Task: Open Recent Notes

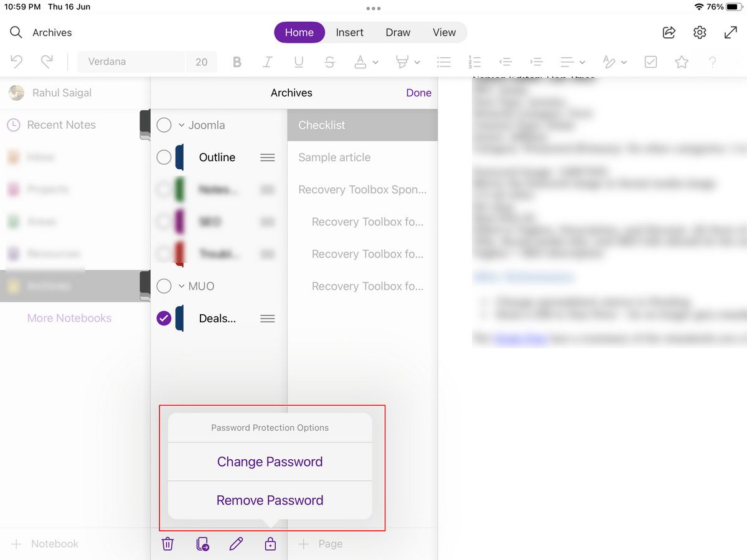Action: point(62,124)
